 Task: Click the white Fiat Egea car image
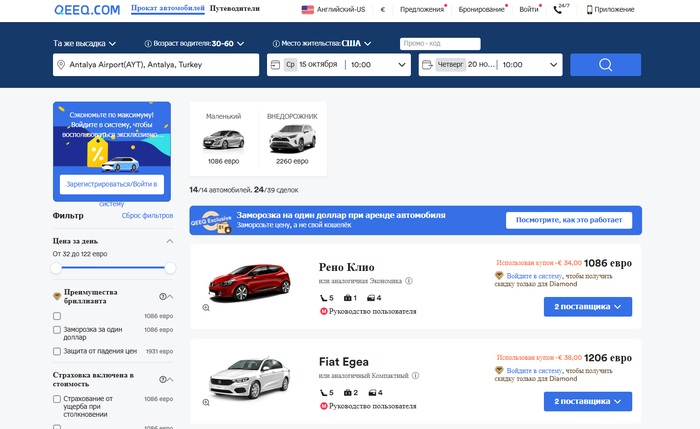pyautogui.click(x=249, y=378)
